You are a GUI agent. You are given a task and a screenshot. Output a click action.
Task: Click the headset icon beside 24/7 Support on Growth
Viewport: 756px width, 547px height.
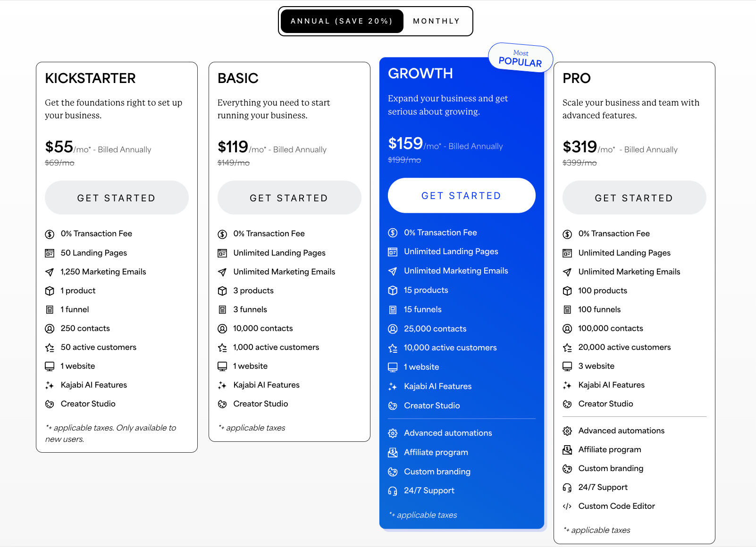coord(392,490)
